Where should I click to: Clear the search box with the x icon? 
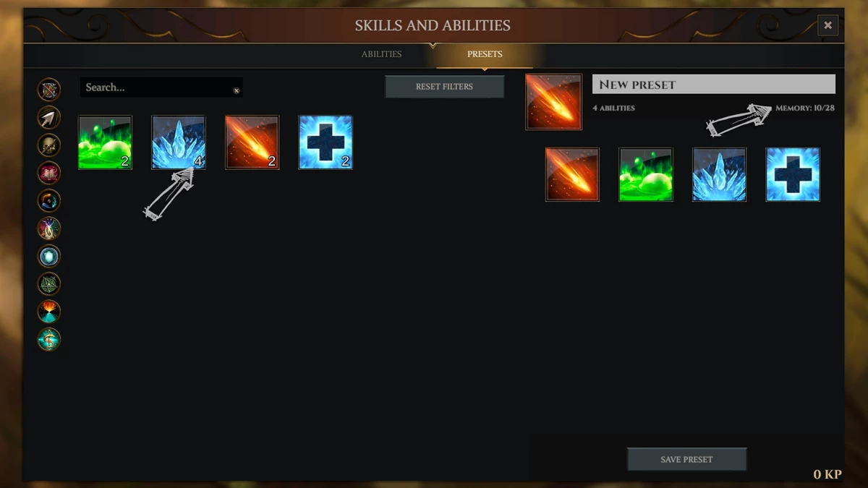tap(236, 90)
